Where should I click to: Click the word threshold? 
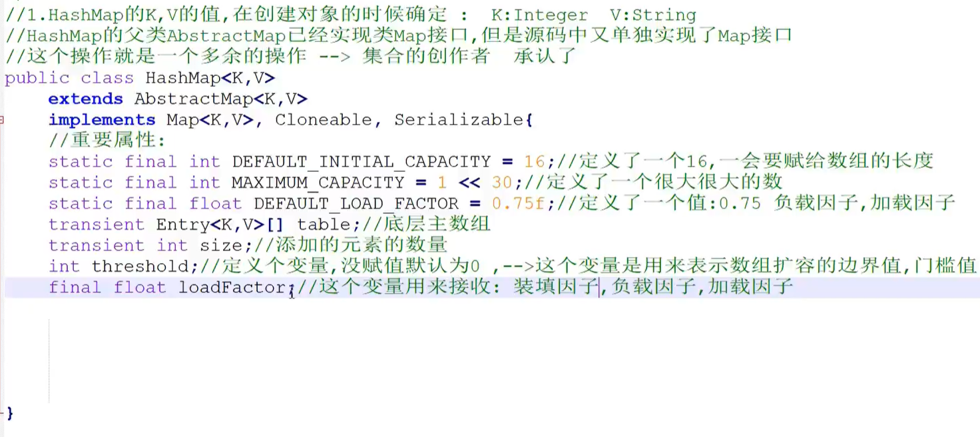click(140, 266)
